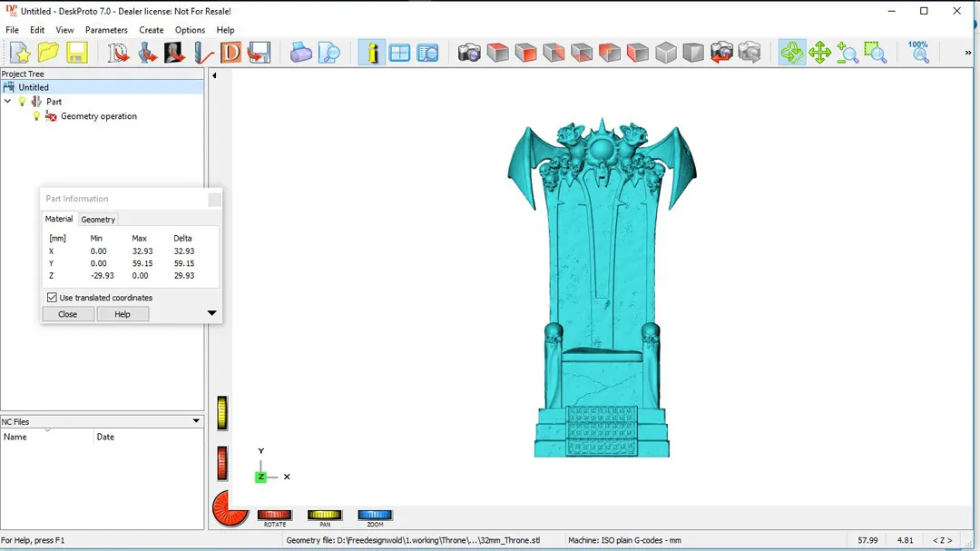This screenshot has width=980, height=551.
Task: Calculate toolpaths with the cutter path icon
Action: click(203, 53)
